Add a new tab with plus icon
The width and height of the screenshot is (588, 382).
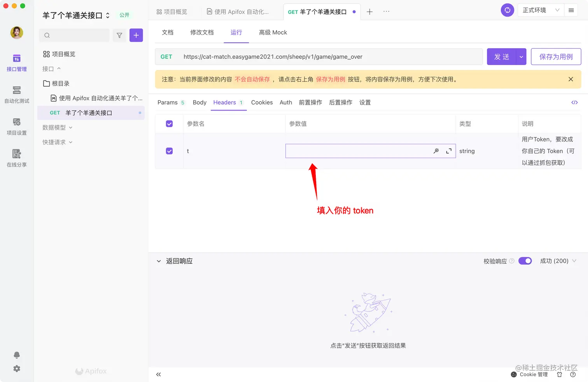pos(370,12)
